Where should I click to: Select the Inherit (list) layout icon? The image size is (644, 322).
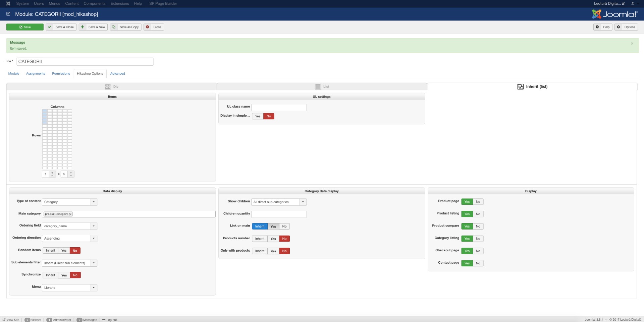[x=520, y=87]
